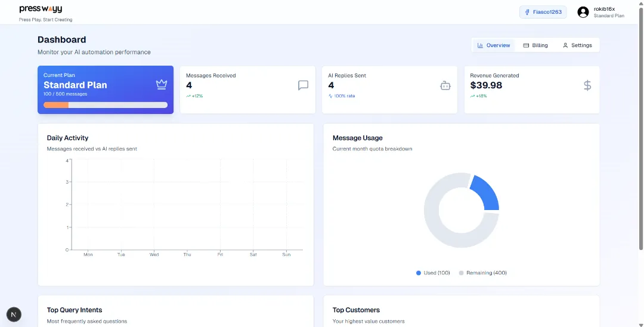Click the message quota progress bar
The width and height of the screenshot is (644, 327).
tap(106, 105)
